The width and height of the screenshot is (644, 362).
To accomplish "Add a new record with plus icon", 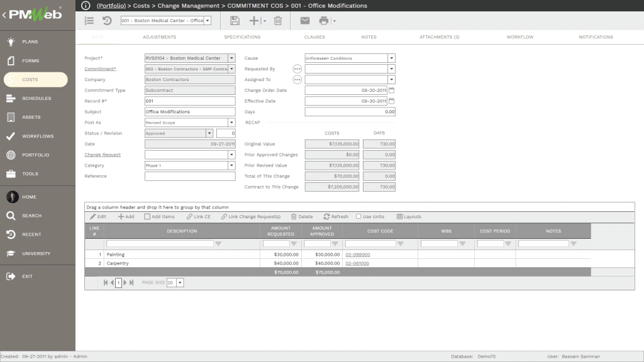I will pos(254,21).
